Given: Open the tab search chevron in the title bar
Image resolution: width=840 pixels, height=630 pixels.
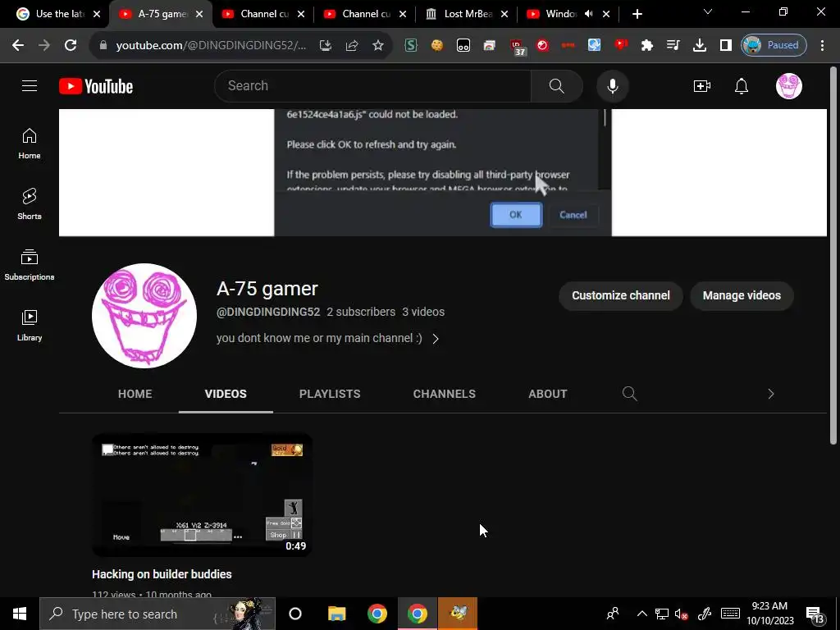Looking at the screenshot, I should point(708,11).
